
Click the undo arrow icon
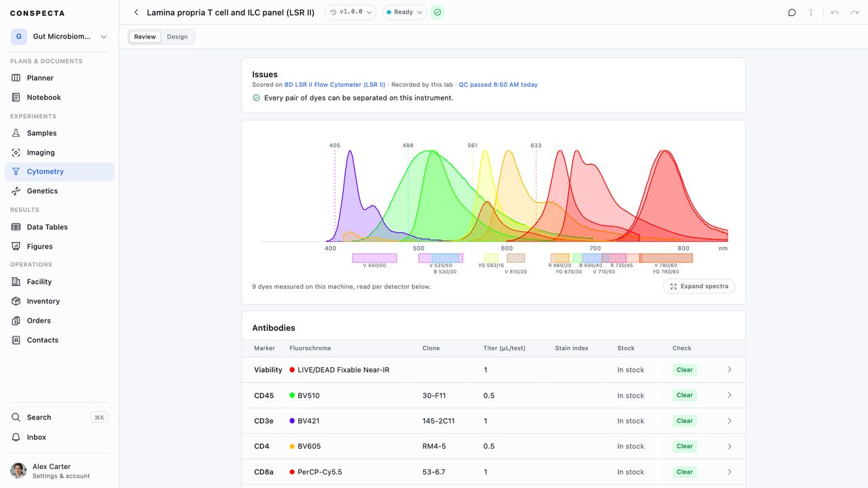pos(835,12)
